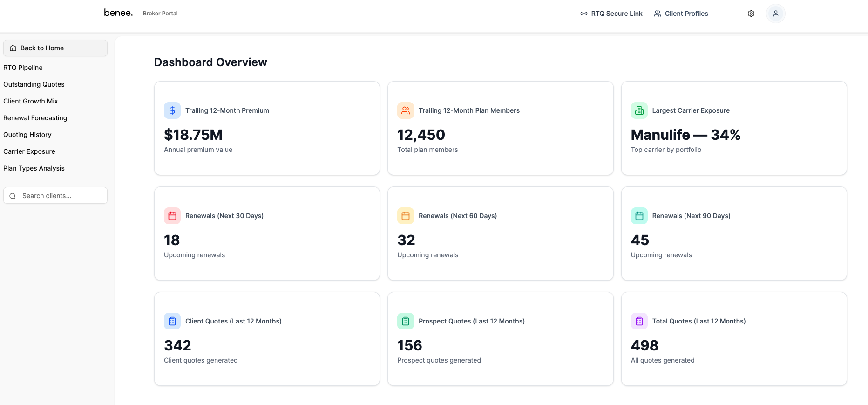Click the blue Client Quotes clipboard icon

(x=172, y=321)
